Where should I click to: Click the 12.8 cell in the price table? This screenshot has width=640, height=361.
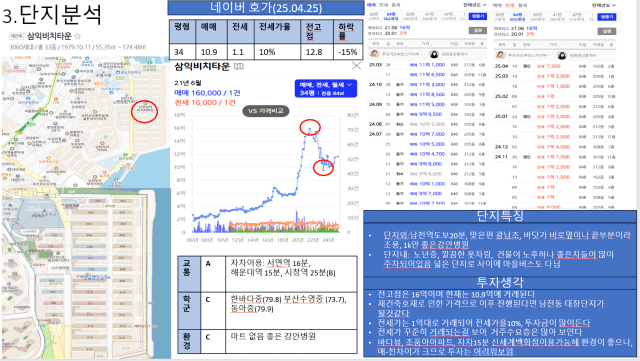tap(317, 52)
